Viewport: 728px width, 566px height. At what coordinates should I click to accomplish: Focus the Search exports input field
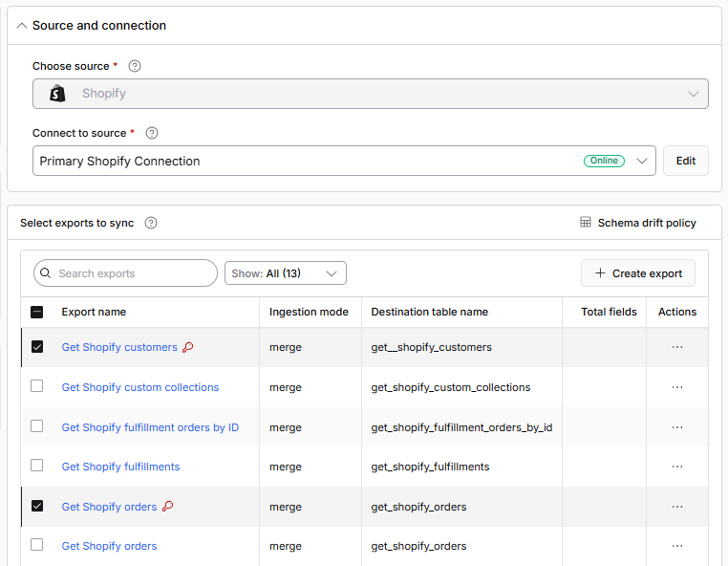(x=125, y=273)
